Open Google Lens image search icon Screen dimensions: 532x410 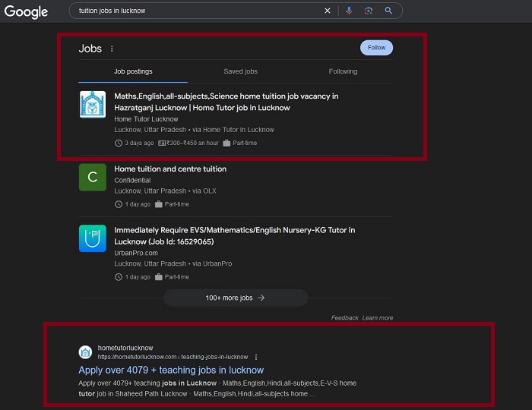(369, 11)
